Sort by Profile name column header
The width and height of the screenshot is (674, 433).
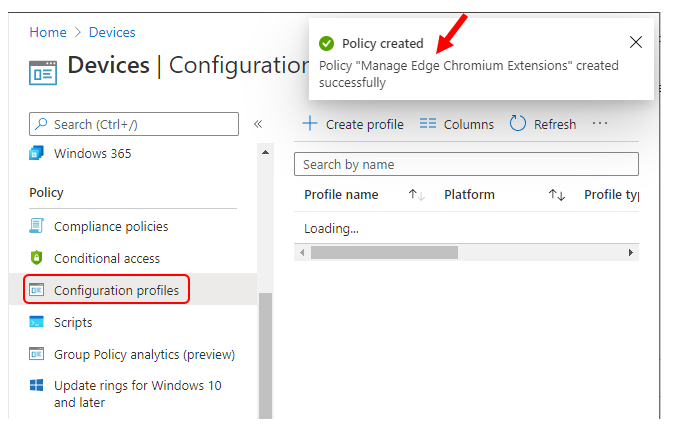(341, 195)
